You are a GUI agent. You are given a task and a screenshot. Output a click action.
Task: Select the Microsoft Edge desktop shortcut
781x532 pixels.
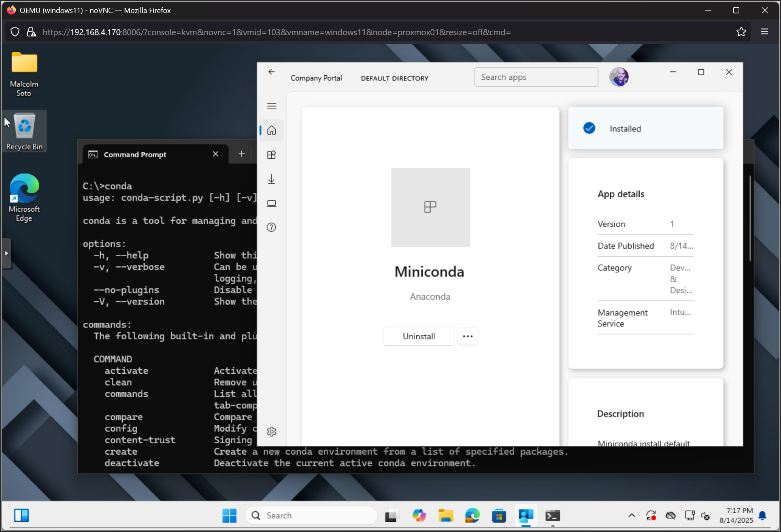coord(24,198)
